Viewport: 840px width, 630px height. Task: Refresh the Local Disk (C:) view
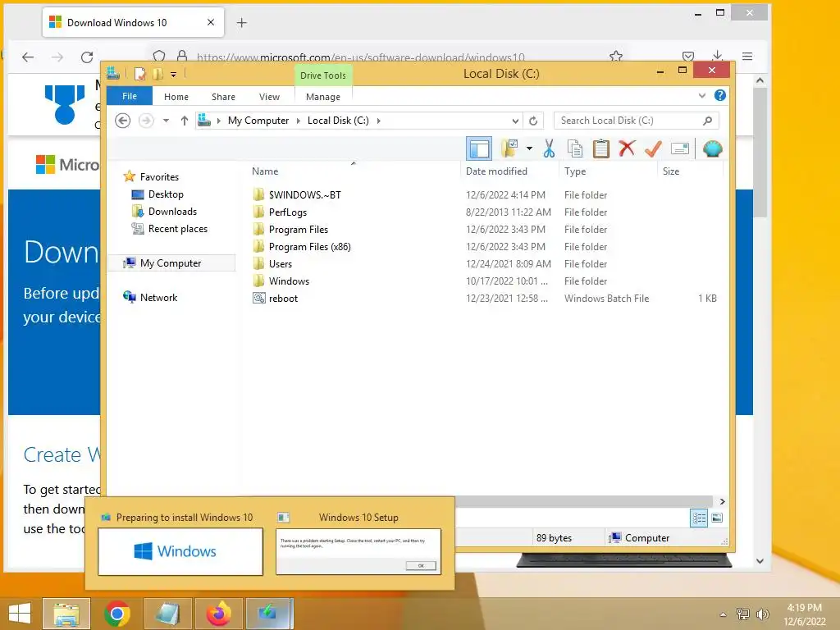[x=533, y=121]
